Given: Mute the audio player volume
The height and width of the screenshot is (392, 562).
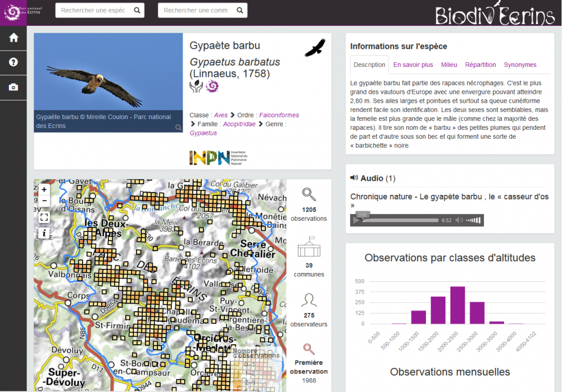Looking at the screenshot, I should 459,220.
